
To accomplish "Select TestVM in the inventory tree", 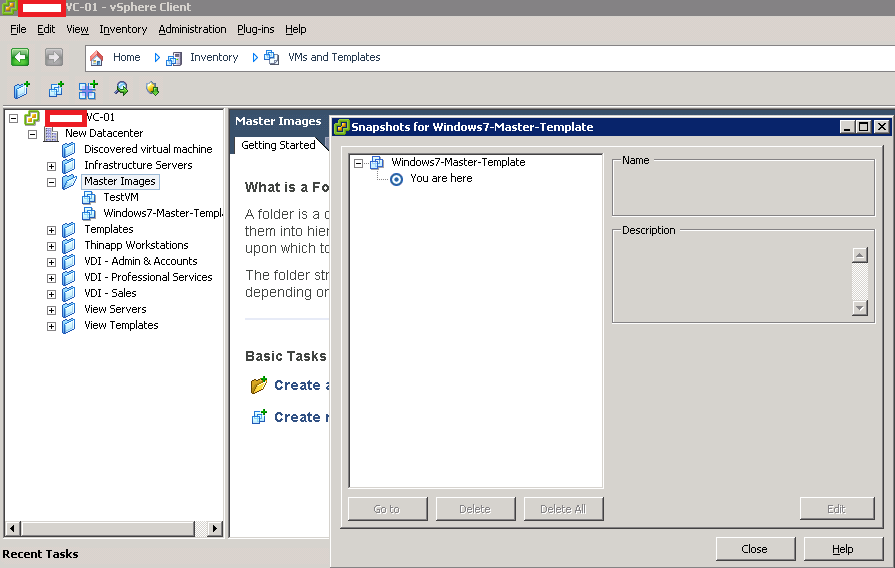I will click(x=120, y=197).
